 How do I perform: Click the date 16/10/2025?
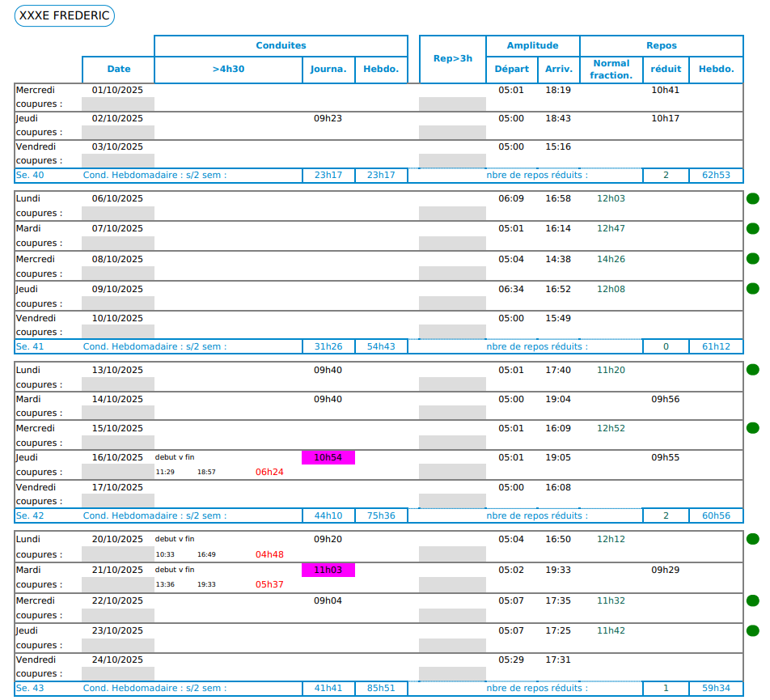click(117, 458)
